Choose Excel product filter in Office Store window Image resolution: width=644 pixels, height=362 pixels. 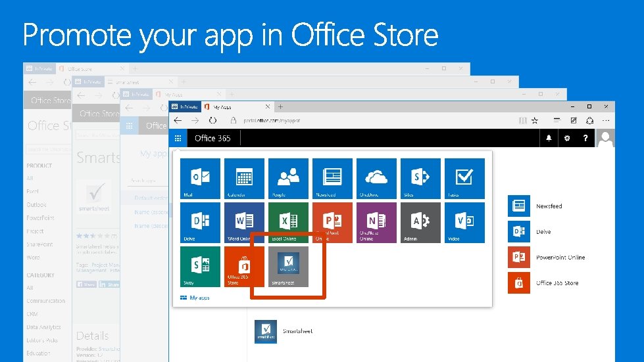[x=32, y=191]
